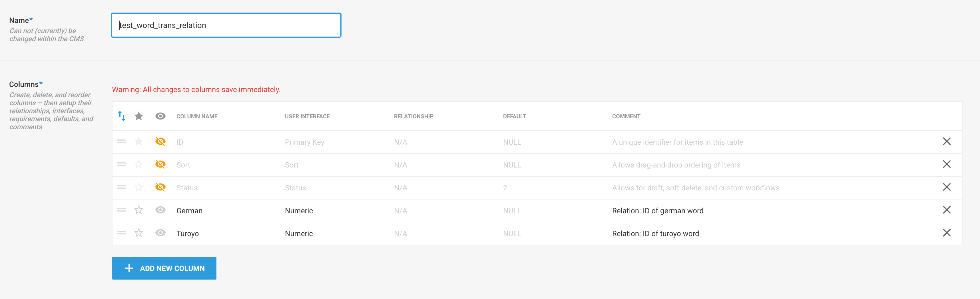
Task: Grab the drag handle of Status row
Action: pos(122,187)
